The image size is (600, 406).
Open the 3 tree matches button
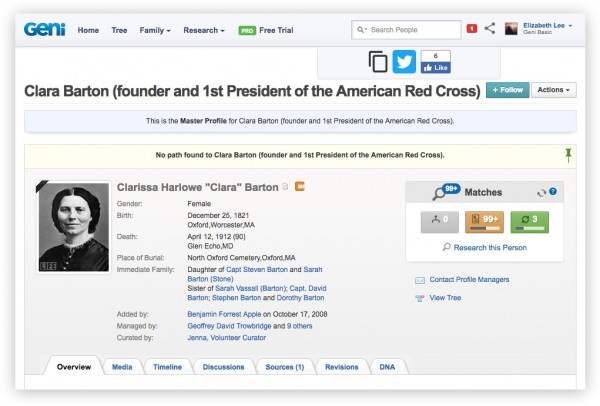[530, 222]
